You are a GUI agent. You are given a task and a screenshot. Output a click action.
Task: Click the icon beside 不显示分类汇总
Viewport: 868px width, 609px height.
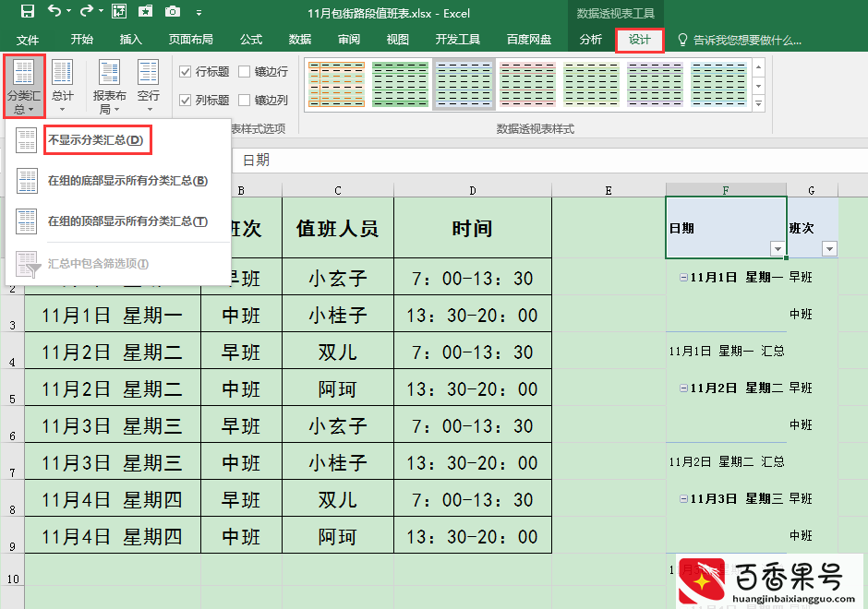tap(27, 140)
